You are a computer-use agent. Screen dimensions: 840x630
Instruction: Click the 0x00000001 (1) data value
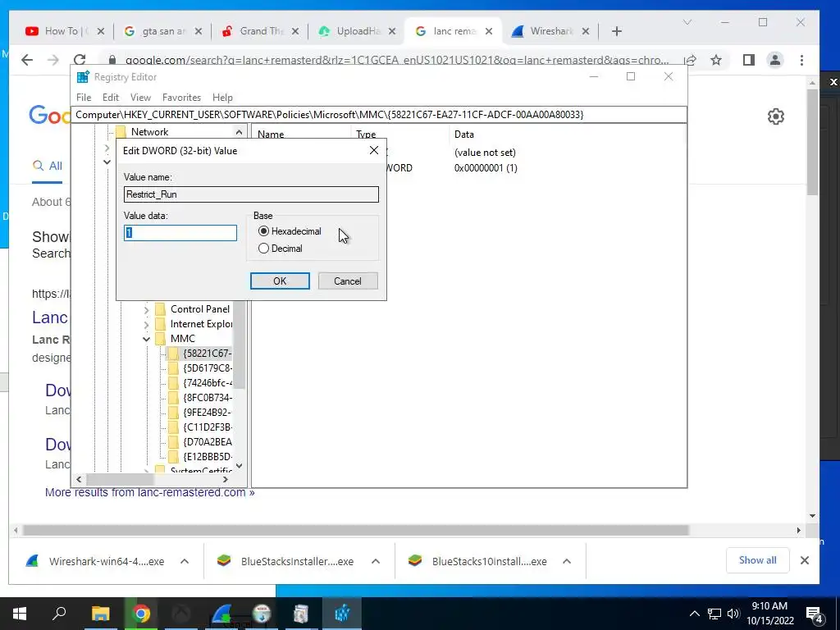tap(486, 168)
